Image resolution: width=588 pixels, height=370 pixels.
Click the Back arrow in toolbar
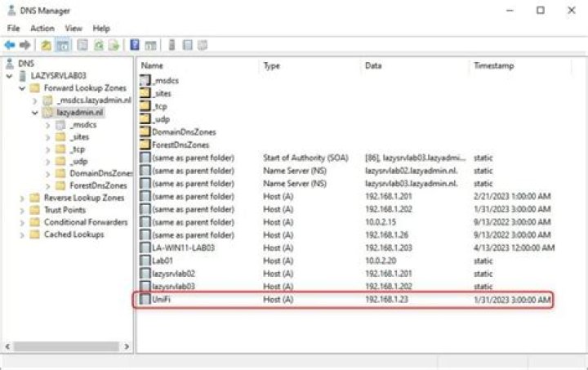point(11,45)
